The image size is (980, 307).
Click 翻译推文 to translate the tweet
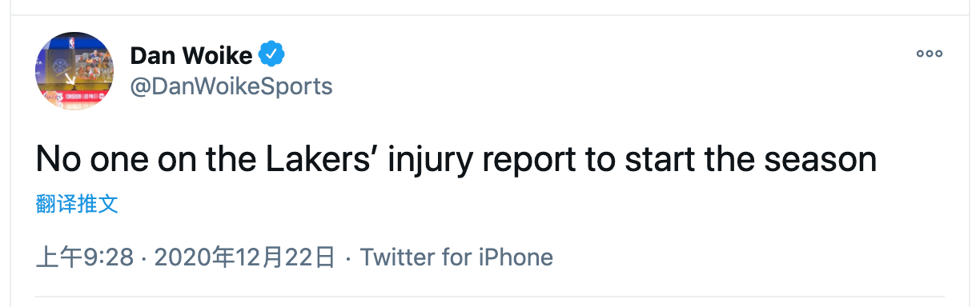(78, 204)
